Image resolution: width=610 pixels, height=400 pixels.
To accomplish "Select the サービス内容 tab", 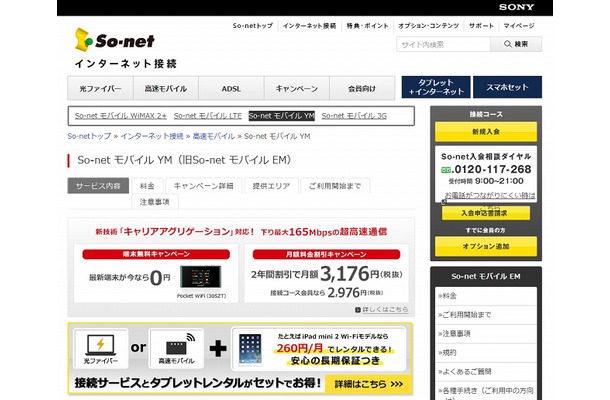I will [98, 186].
